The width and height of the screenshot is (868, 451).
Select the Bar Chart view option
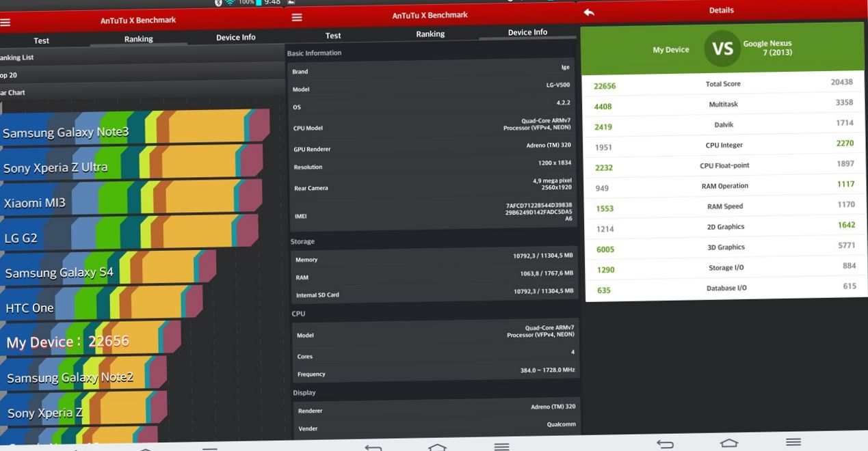(142, 91)
